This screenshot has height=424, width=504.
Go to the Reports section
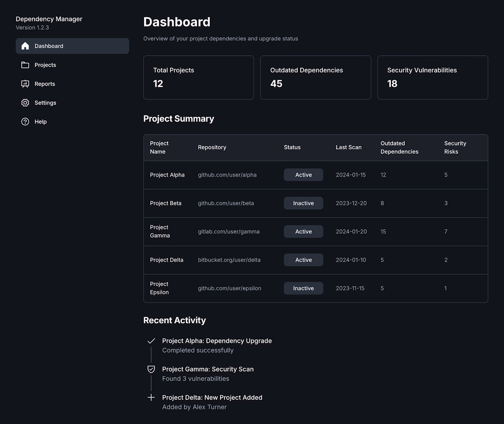coord(72,84)
